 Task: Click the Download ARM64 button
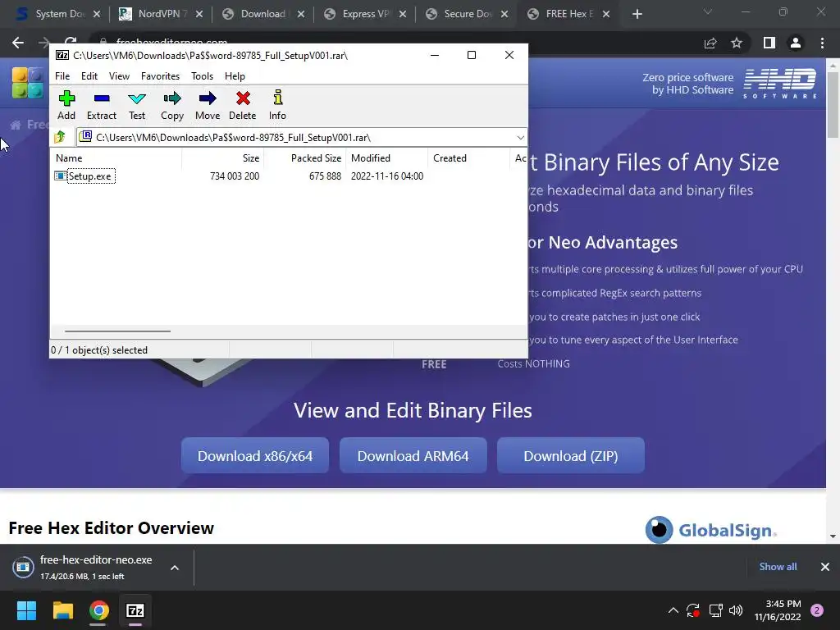413,456
